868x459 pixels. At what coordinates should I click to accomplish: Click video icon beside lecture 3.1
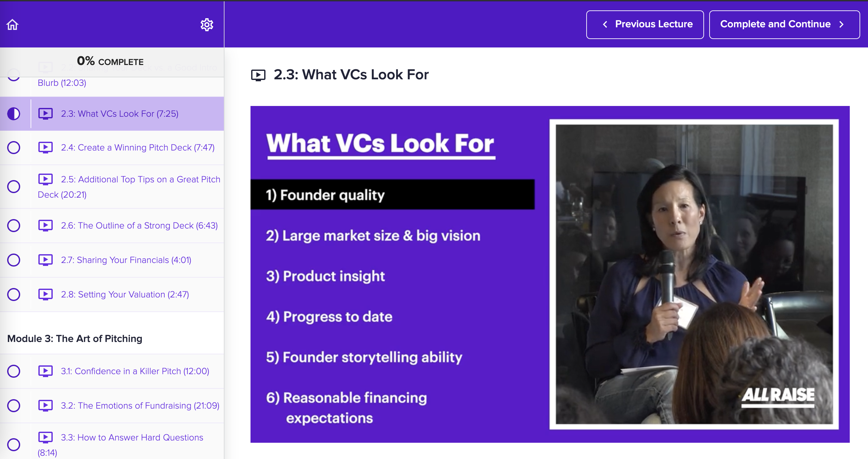(x=46, y=371)
